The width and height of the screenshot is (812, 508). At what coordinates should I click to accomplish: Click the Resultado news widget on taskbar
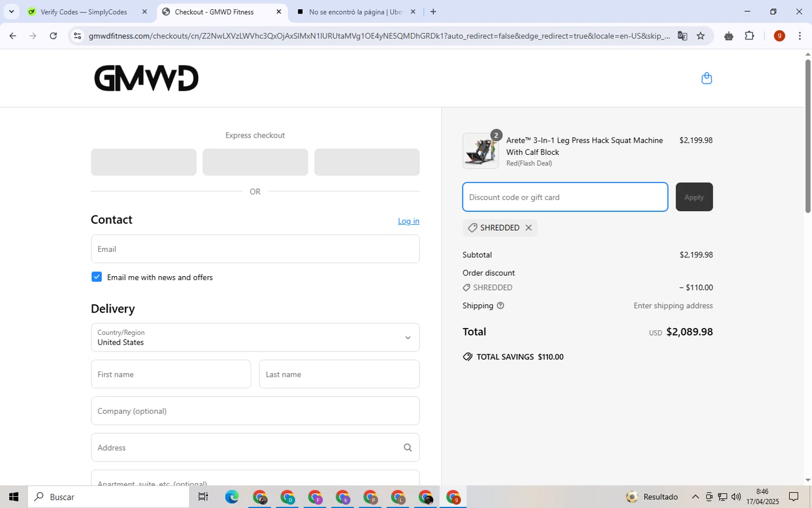[x=652, y=497]
